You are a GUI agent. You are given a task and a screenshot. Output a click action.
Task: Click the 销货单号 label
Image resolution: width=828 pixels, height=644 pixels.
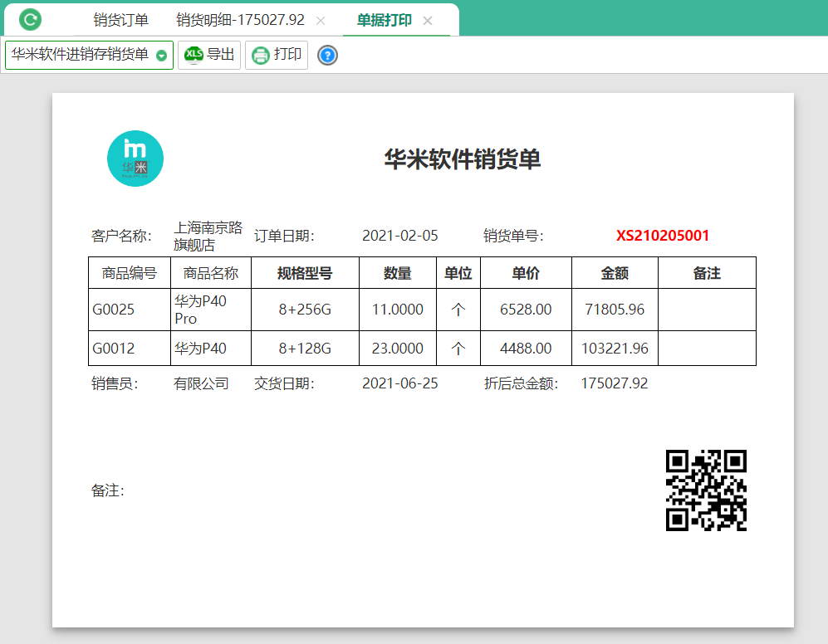pyautogui.click(x=513, y=236)
